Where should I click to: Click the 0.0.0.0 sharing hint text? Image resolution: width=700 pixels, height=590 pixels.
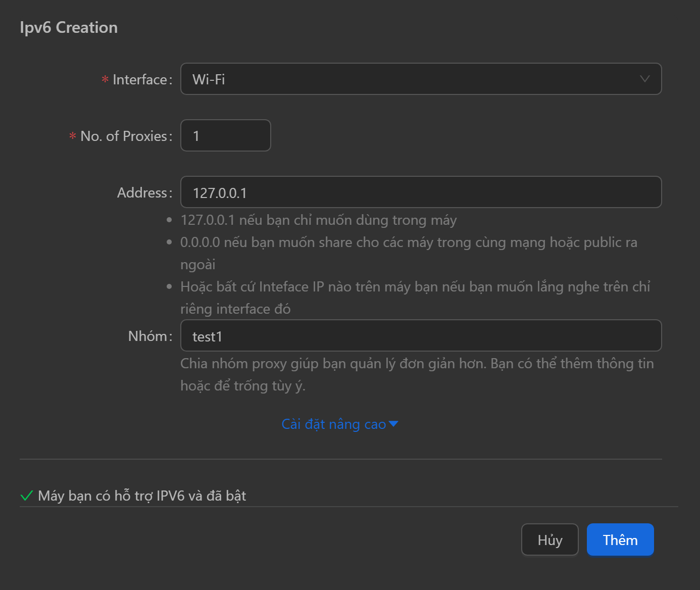tap(408, 242)
